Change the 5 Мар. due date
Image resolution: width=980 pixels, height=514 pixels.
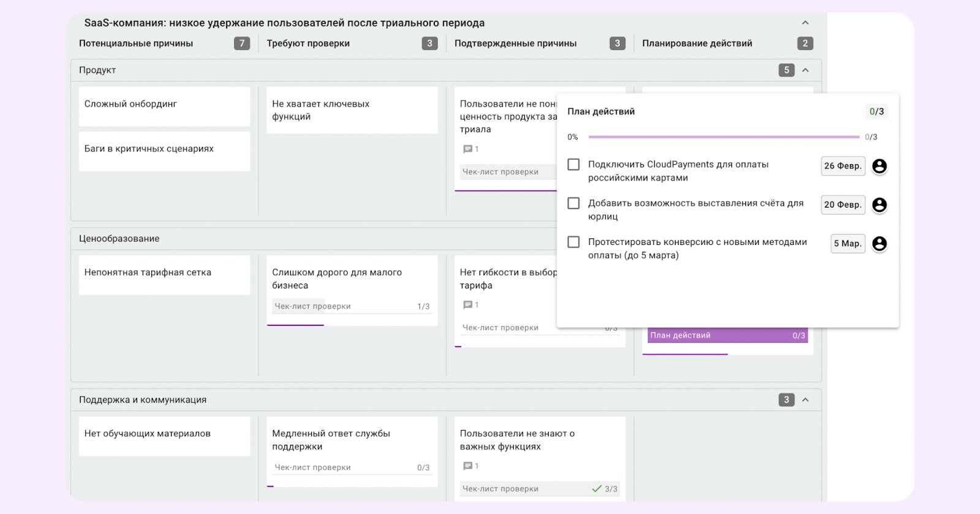(x=847, y=244)
